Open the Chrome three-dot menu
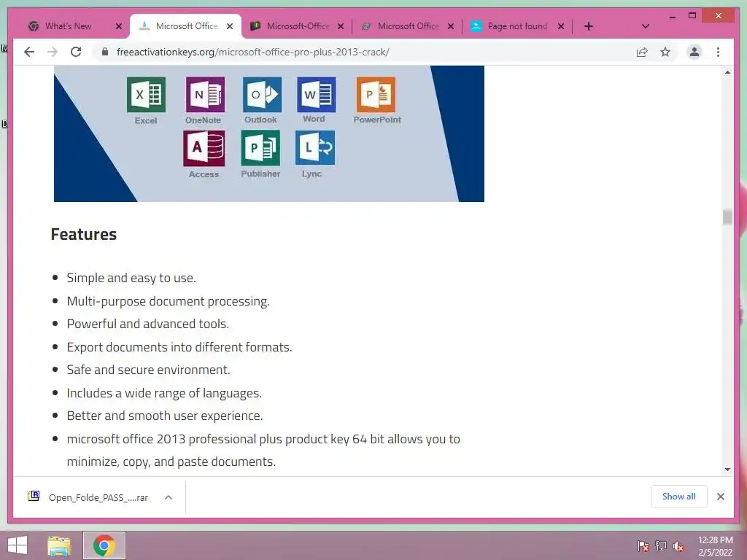Screen dimensions: 747x560 (x=718, y=52)
